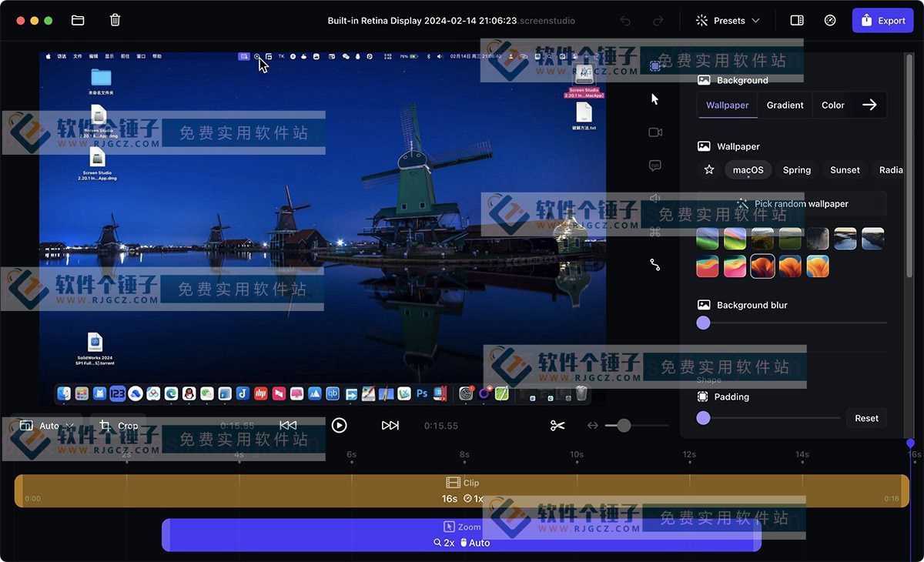The height and width of the screenshot is (562, 924).
Task: Open the projects folder icon
Action: tap(78, 21)
